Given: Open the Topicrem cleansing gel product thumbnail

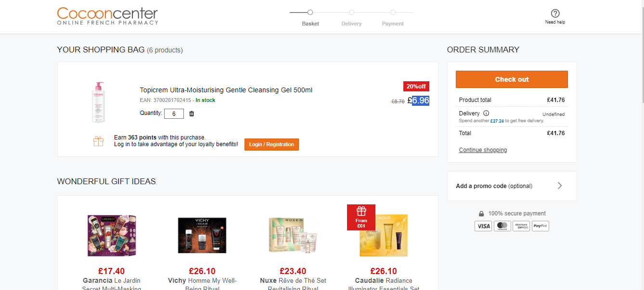Looking at the screenshot, I should 98,102.
